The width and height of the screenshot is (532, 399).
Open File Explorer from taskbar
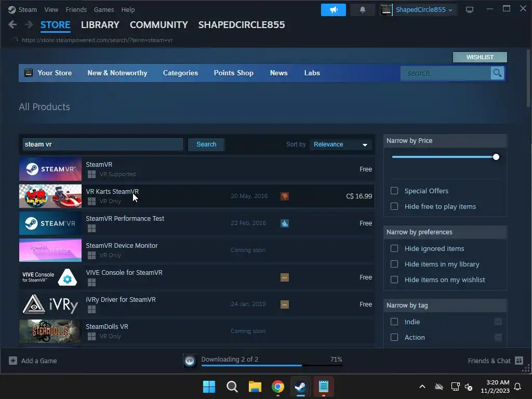[x=255, y=387]
